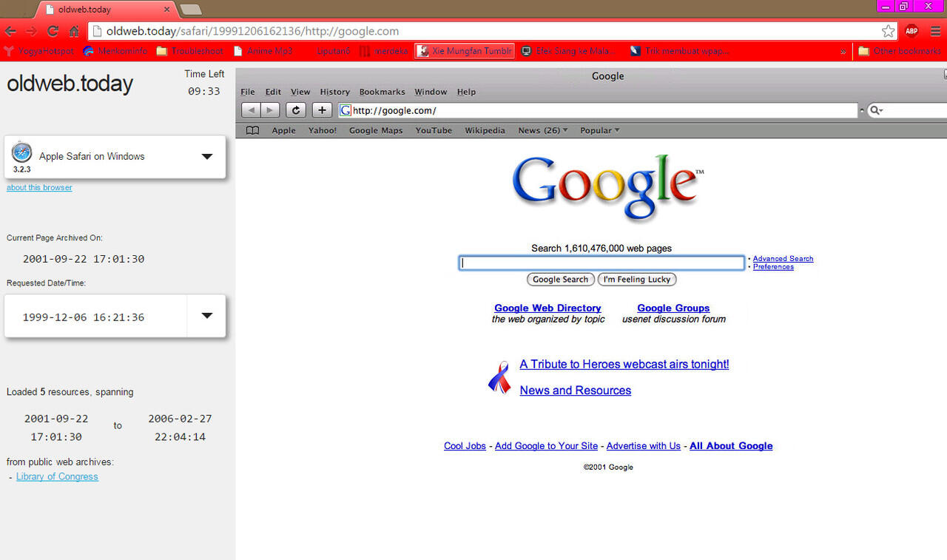
Task: Open the Library of Congress archive link
Action: 57,476
